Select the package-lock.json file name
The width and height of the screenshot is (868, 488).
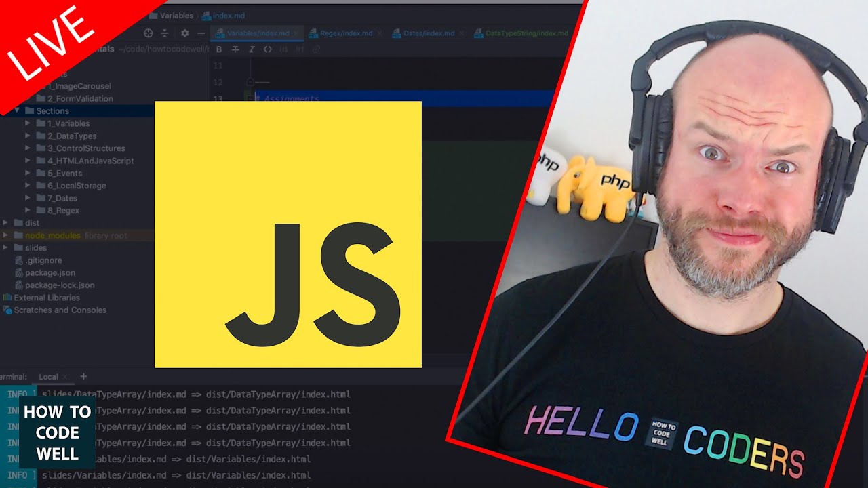(x=60, y=285)
